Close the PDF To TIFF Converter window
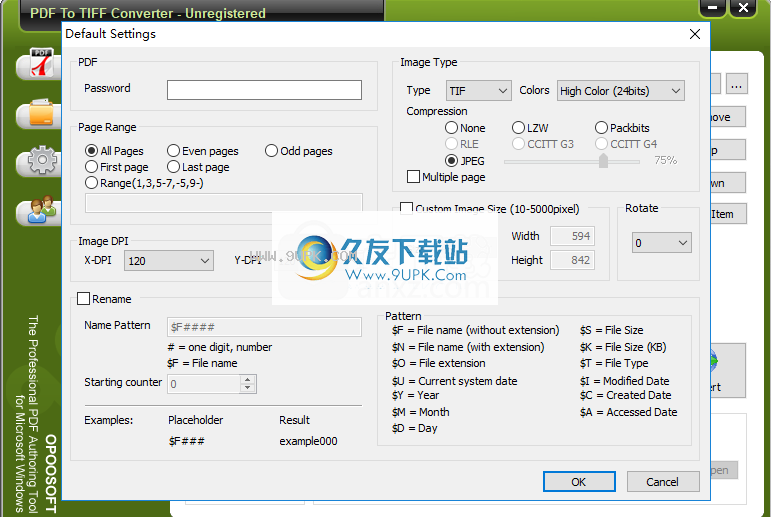The width and height of the screenshot is (771, 517). click(743, 8)
